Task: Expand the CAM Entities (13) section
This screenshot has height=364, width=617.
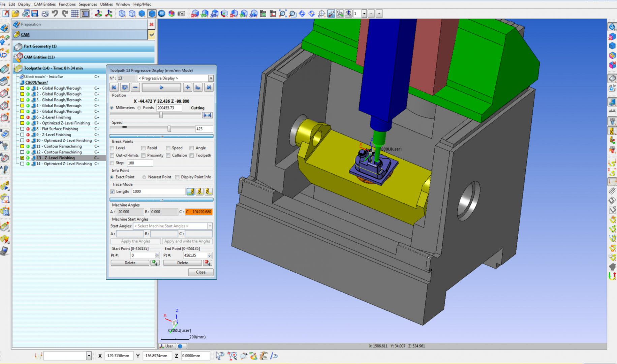Action: point(84,57)
